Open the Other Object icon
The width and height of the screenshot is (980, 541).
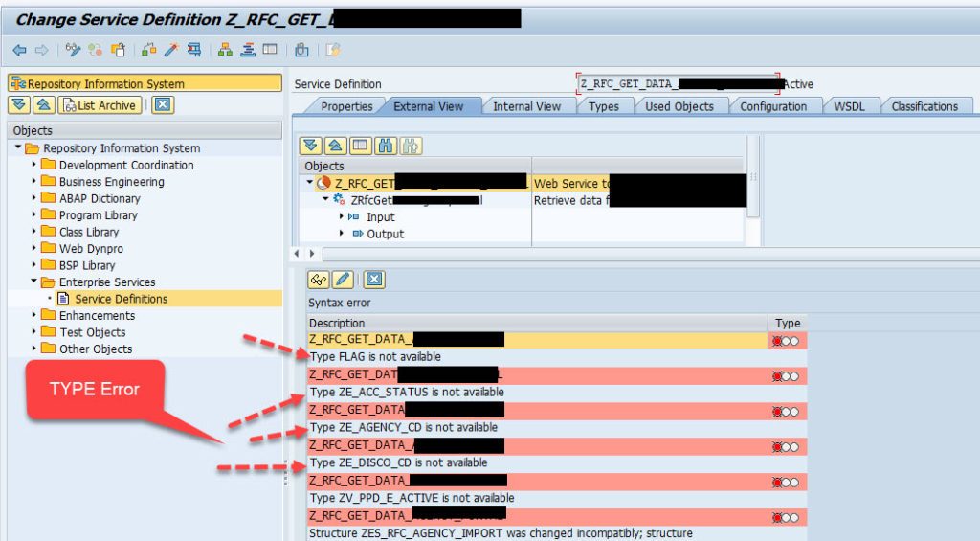point(118,50)
